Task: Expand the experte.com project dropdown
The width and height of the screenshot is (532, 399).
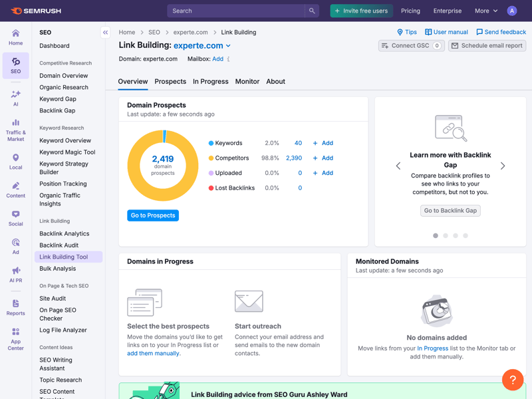Action: pyautogui.click(x=228, y=46)
